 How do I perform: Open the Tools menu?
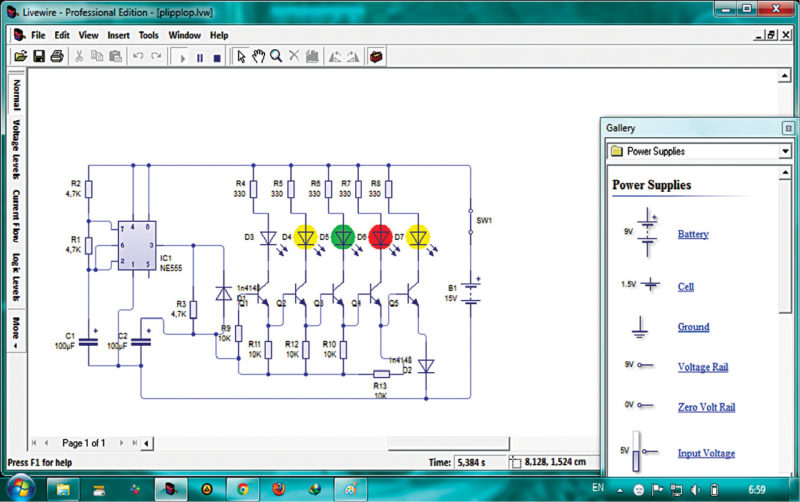[x=148, y=35]
